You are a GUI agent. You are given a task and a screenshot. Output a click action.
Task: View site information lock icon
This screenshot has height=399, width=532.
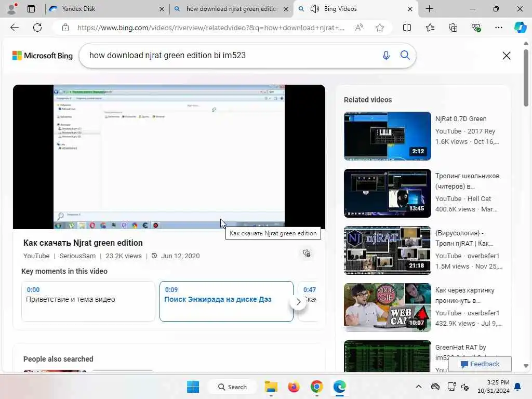[x=65, y=28]
